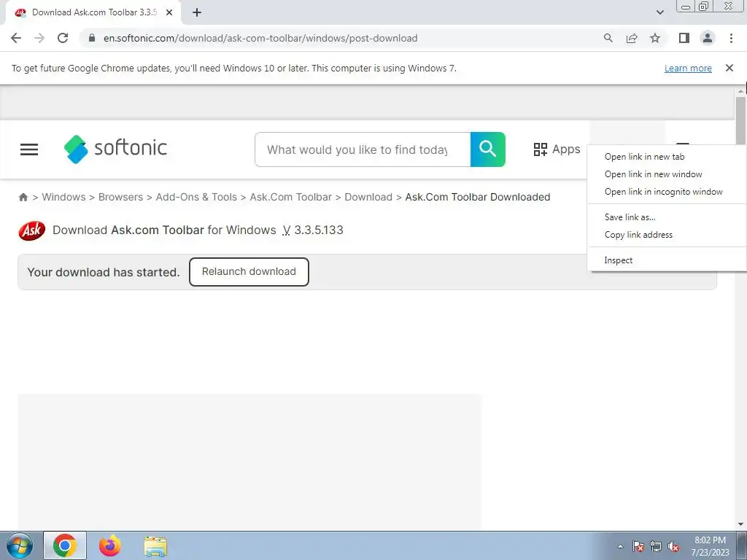Screen dimensions: 747x560
Task: Dismiss the Windows 7 update notification bar
Action: click(x=729, y=68)
